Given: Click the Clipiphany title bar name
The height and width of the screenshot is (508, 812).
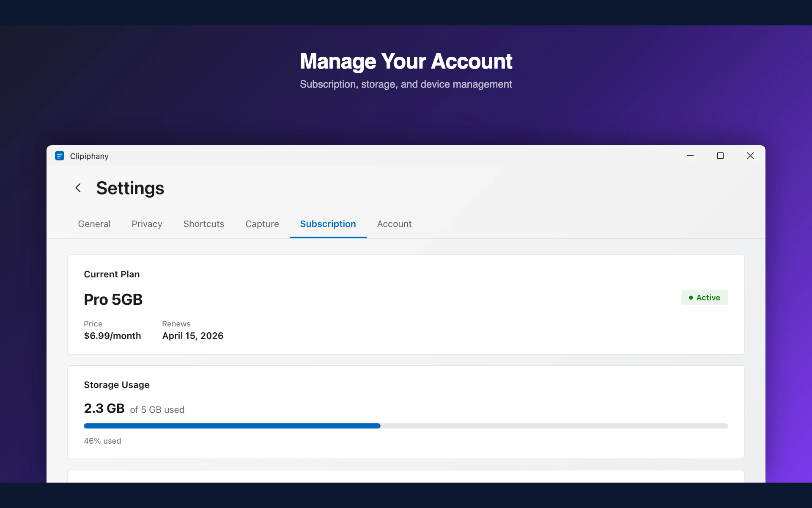Looking at the screenshot, I should pos(89,156).
